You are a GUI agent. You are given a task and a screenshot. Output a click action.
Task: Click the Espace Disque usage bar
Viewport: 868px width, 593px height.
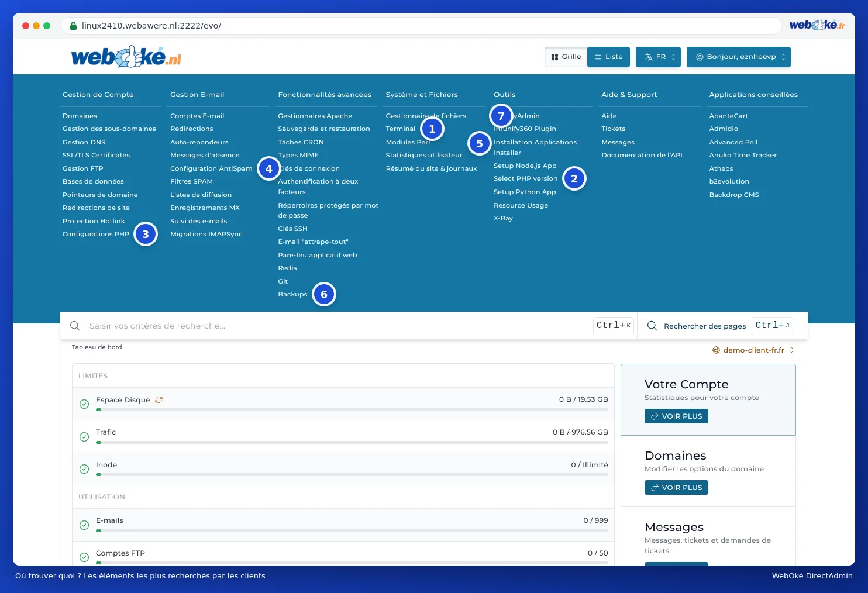tap(352, 410)
